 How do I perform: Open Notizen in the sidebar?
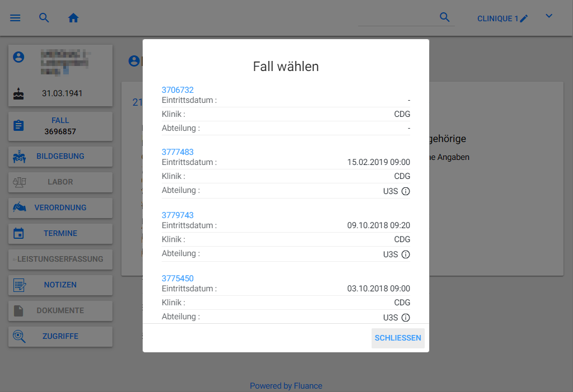point(60,285)
